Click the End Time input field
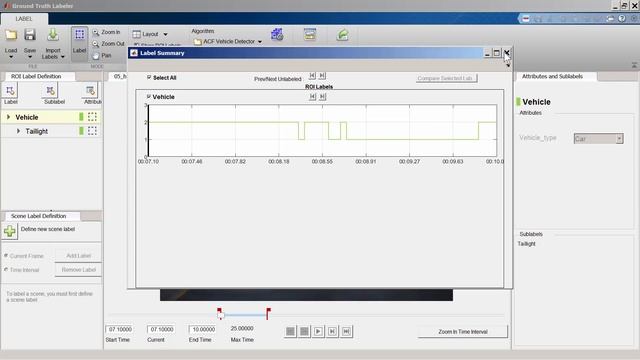Image resolution: width=640 pixels, height=360 pixels. pyautogui.click(x=203, y=329)
